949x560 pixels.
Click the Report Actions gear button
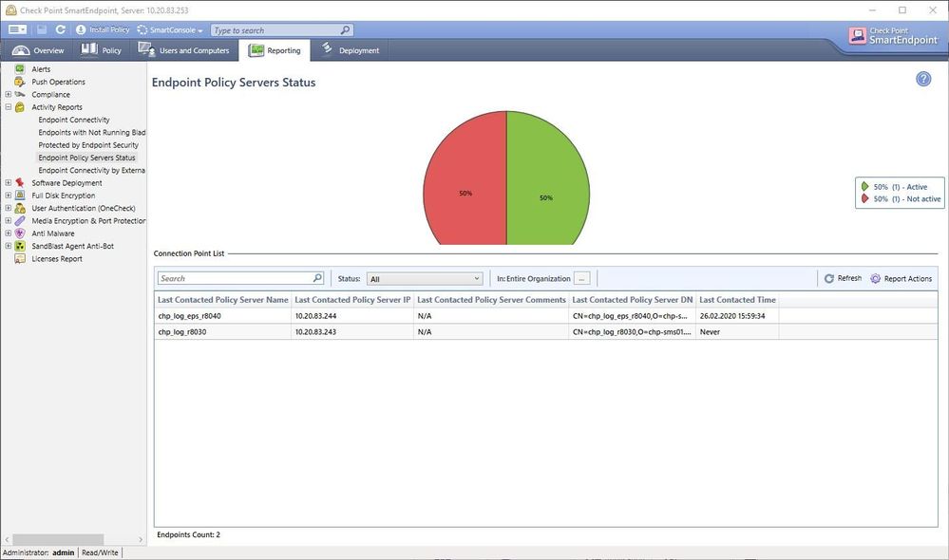902,279
